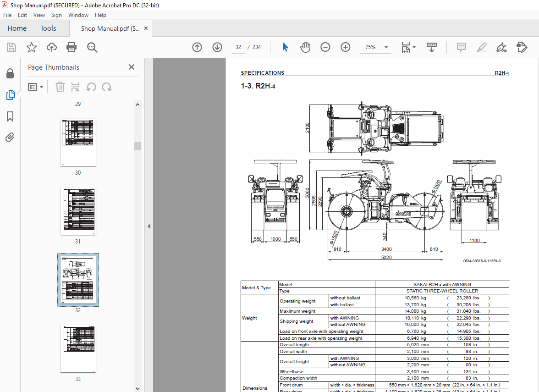This screenshot has width=539, height=392.
Task: Click the security lock icon in sidebar
Action: click(10, 73)
